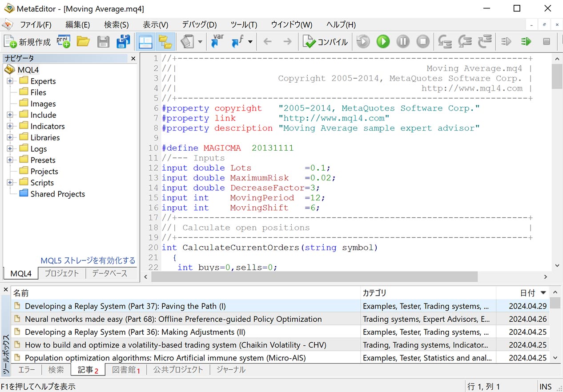
Task: Pause debugging with the pause button
Action: pyautogui.click(x=403, y=42)
